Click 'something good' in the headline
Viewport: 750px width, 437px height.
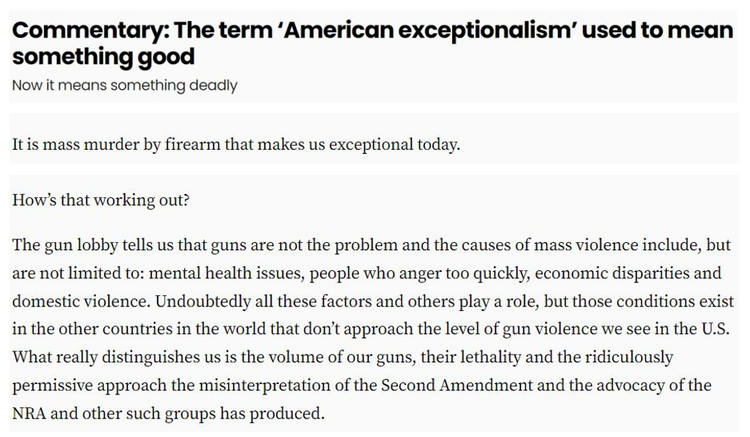103,56
